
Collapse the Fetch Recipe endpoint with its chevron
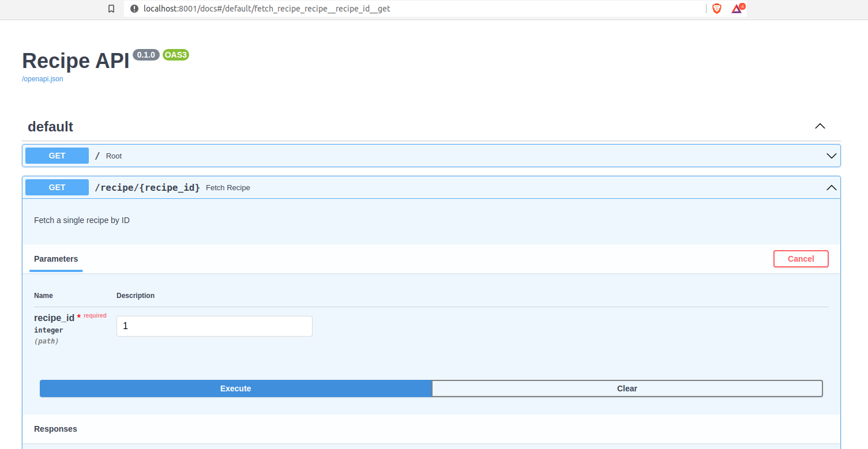pos(831,187)
